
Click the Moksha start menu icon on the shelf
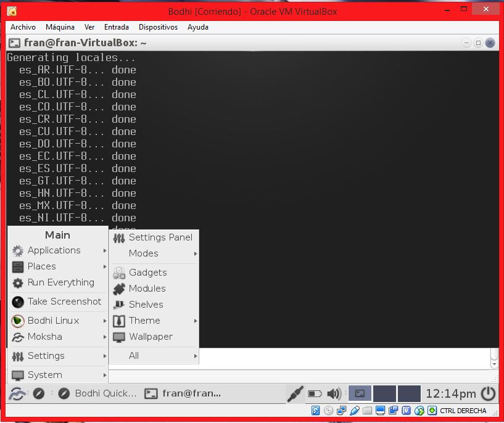pos(17,393)
